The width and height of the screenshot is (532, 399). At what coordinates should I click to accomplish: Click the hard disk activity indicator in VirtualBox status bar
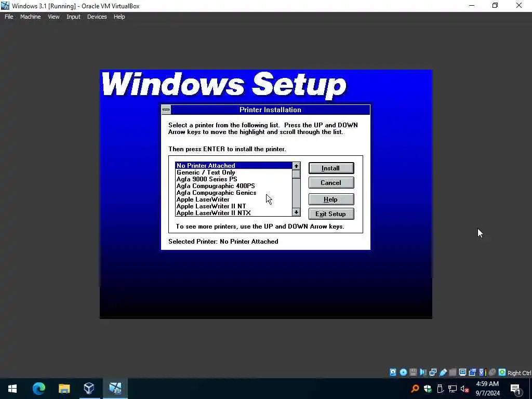point(393,372)
